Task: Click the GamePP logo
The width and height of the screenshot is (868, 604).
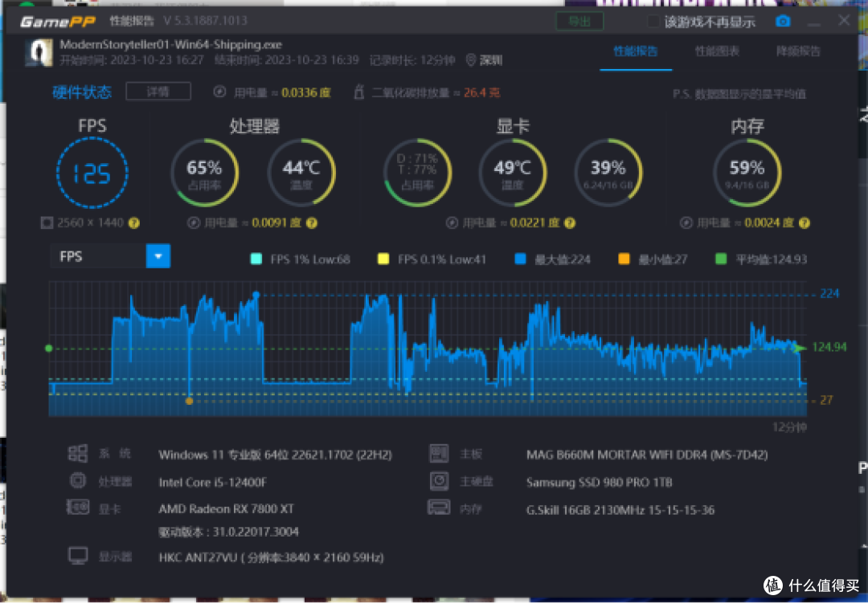Action: pos(57,22)
